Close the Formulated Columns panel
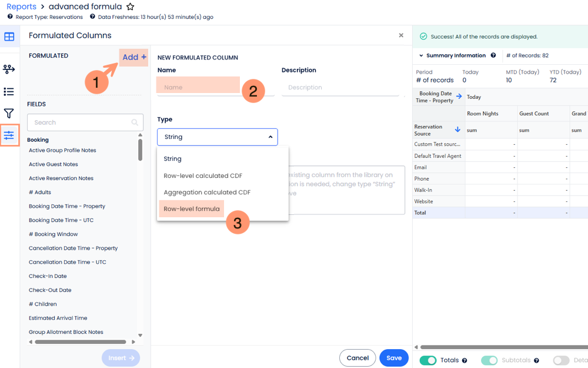This screenshot has width=588, height=368. [401, 35]
